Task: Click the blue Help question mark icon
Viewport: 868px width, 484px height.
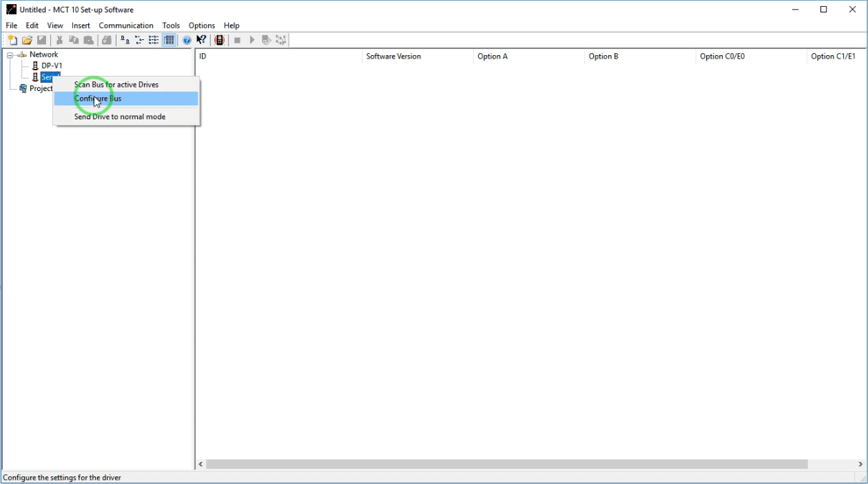Action: point(187,41)
